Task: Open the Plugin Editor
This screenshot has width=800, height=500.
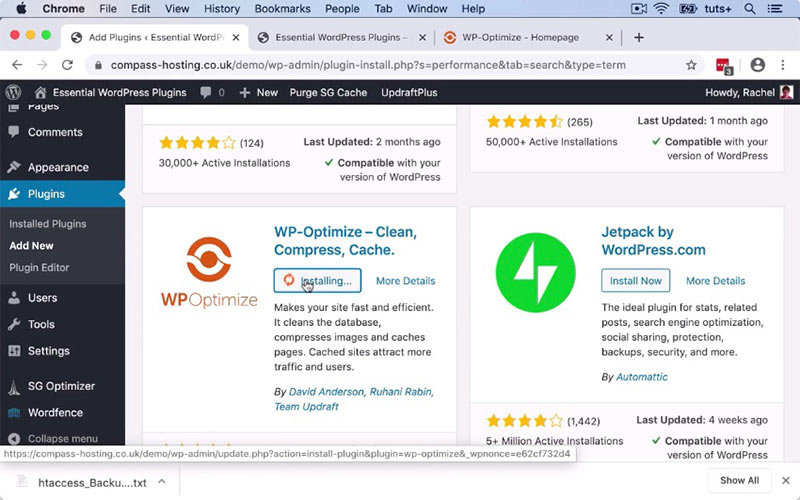Action: (x=39, y=267)
